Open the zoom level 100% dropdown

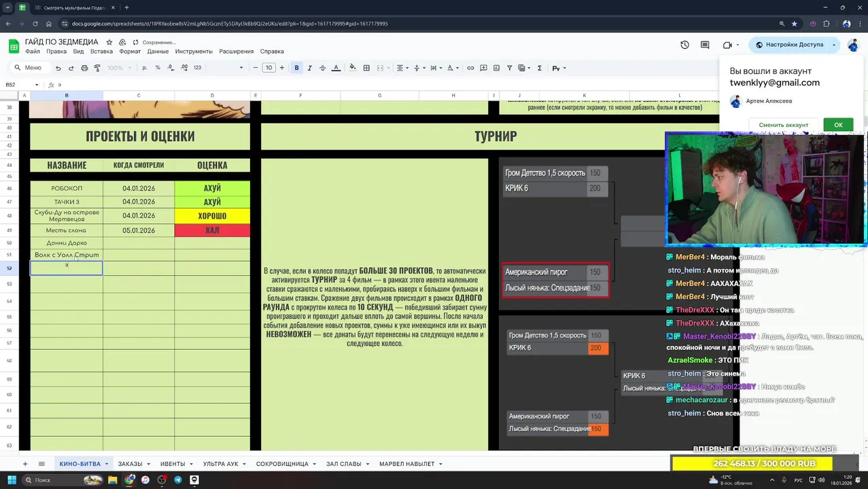118,68
